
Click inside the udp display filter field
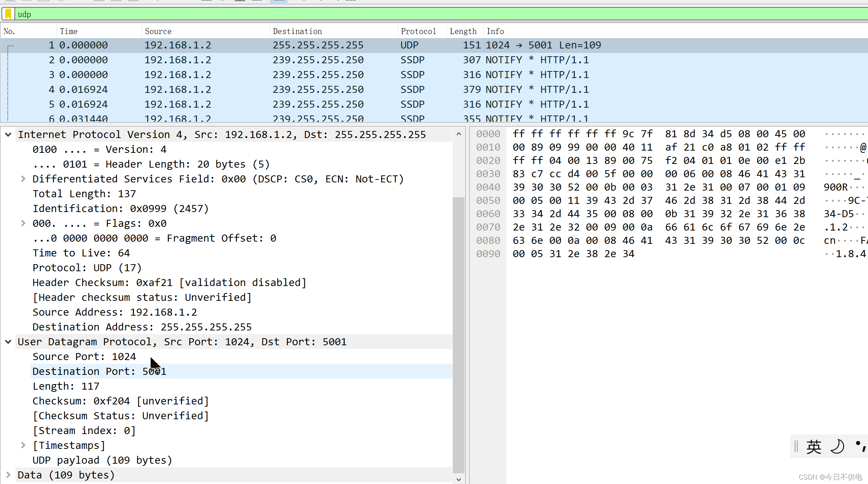pyautogui.click(x=370, y=14)
